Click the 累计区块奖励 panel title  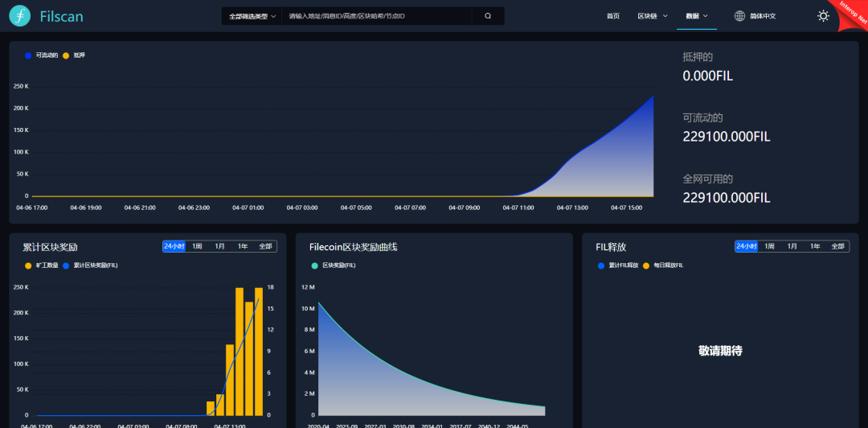(x=51, y=247)
